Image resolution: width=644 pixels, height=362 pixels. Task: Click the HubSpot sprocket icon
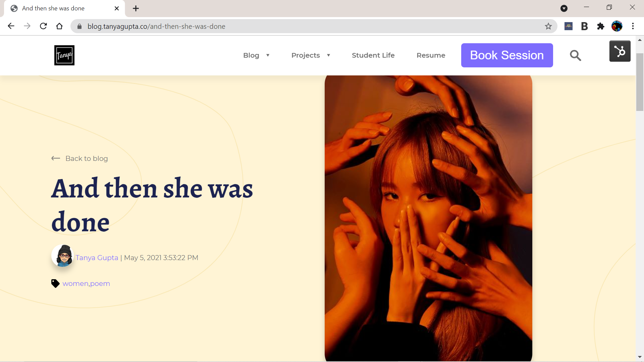point(620,51)
